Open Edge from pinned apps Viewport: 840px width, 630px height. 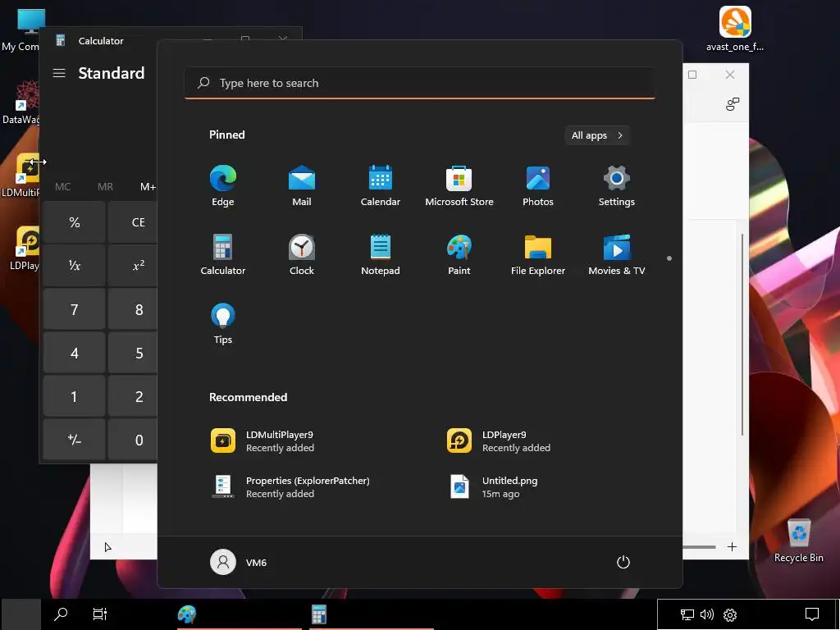tap(223, 185)
